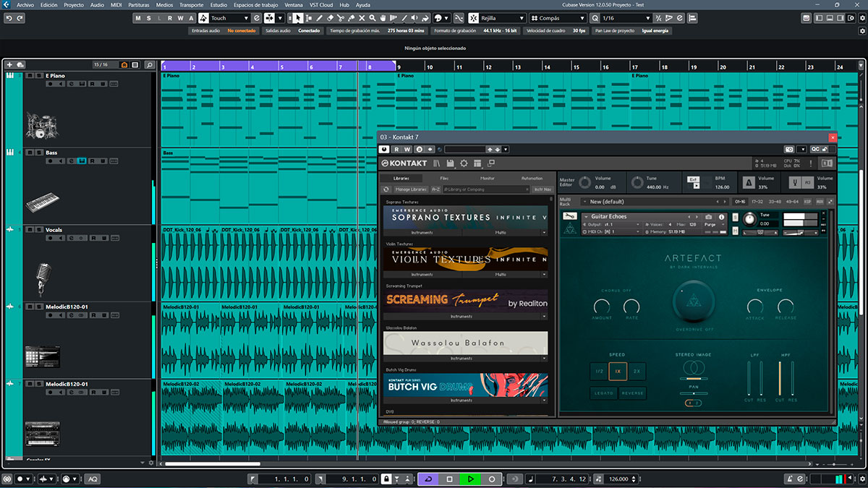Screen dimensions: 868x488
Task: Open the Archivo menu
Action: pyautogui.click(x=25, y=4)
